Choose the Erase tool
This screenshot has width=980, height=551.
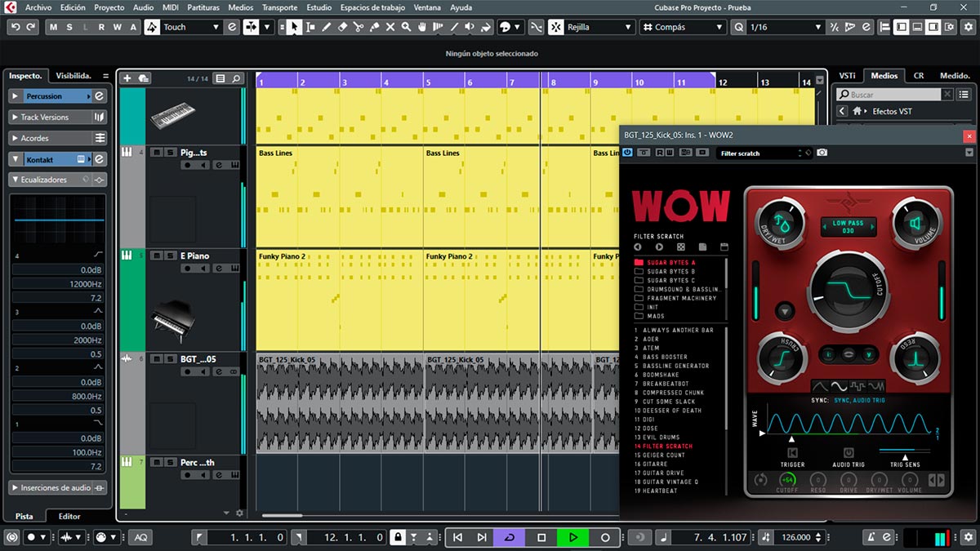point(343,27)
